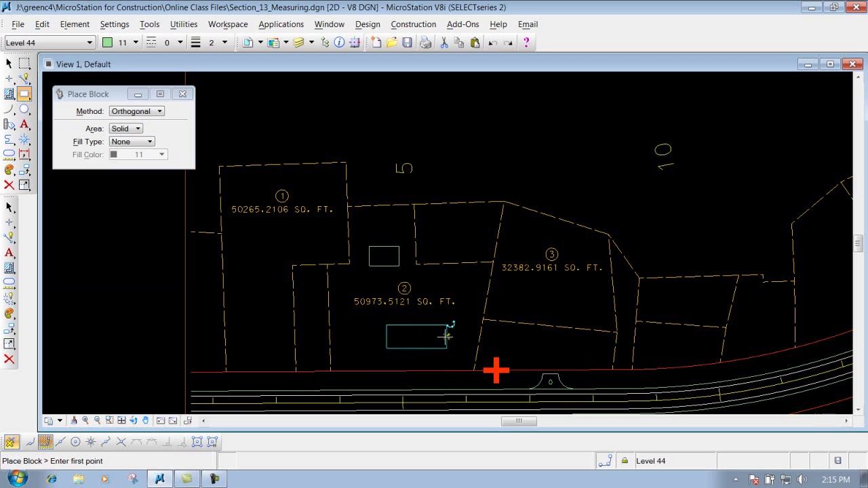Open the Applications menu
The width and height of the screenshot is (868, 488).
point(281,24)
